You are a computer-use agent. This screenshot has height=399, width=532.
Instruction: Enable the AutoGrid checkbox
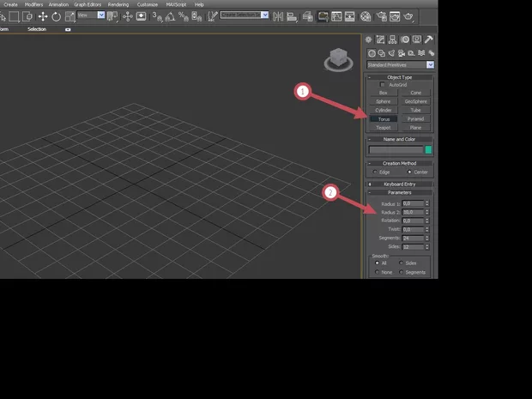point(383,85)
